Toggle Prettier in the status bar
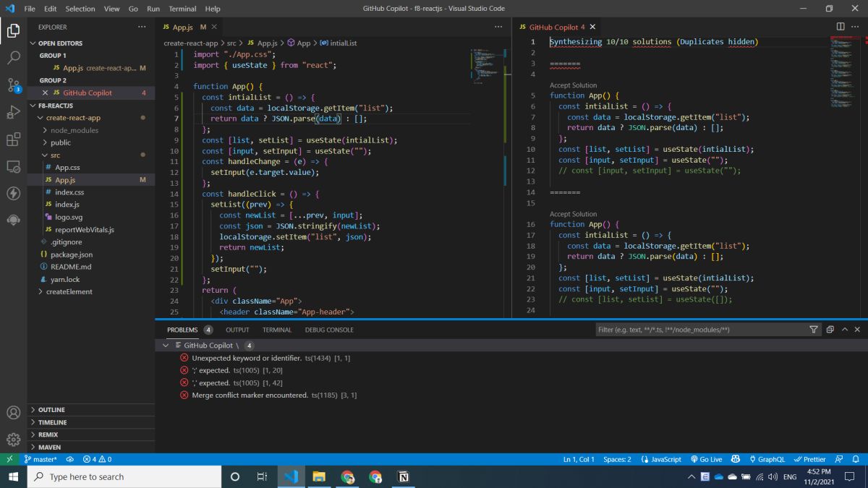This screenshot has height=488, width=868. [x=809, y=459]
